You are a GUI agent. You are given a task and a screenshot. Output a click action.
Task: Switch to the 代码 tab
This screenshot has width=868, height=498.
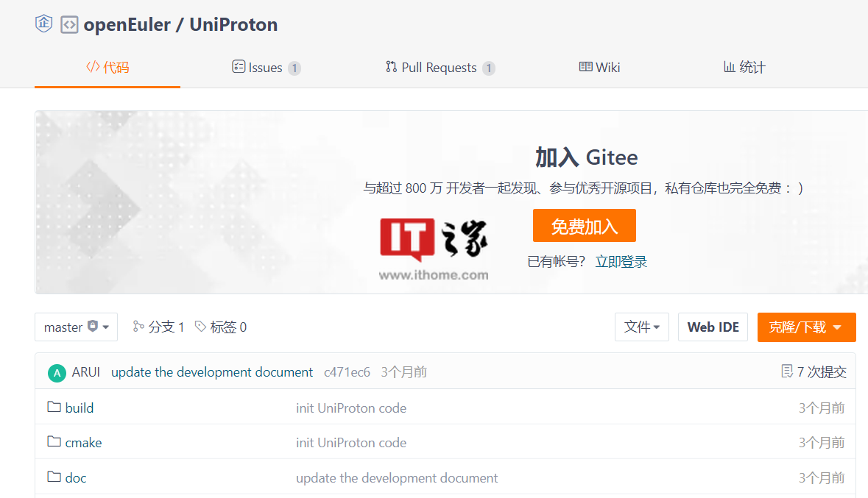click(107, 68)
